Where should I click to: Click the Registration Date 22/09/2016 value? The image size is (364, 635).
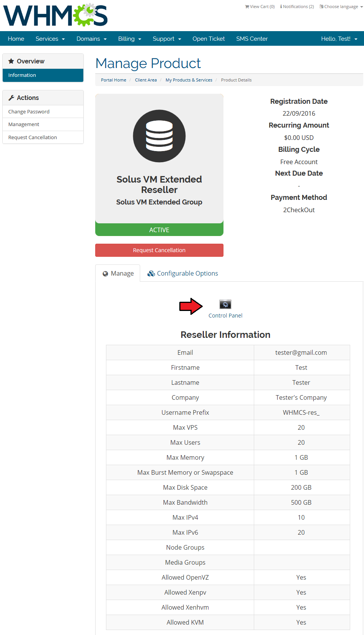click(x=299, y=113)
